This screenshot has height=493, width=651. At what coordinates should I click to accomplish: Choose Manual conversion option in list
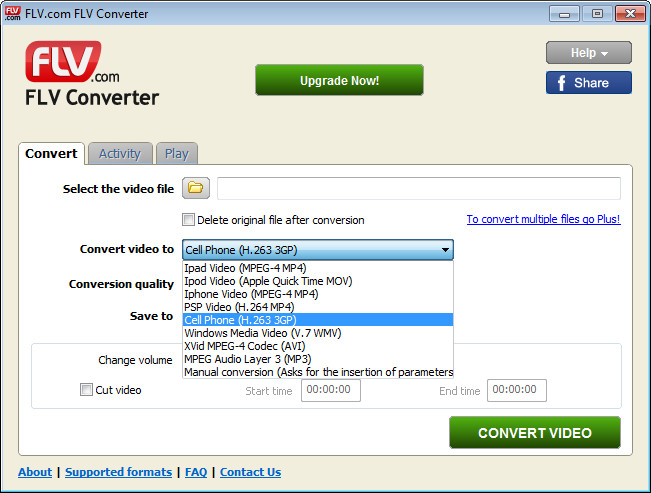point(318,372)
